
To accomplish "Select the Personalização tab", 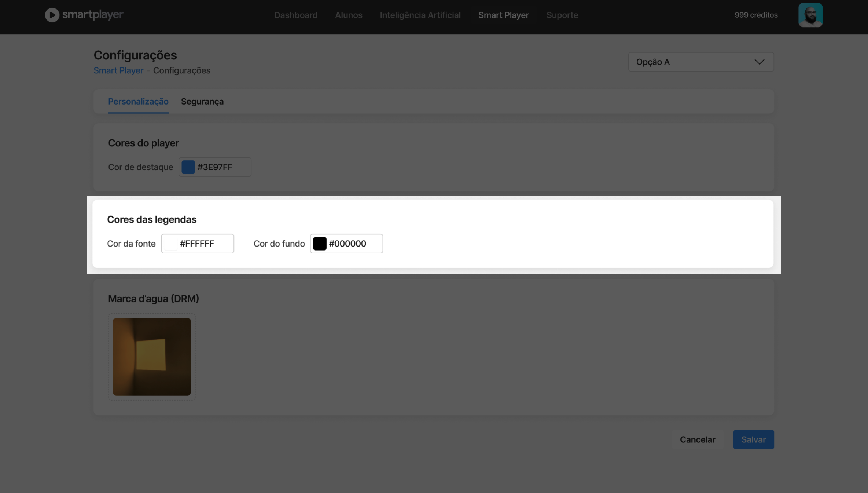I will coord(138,102).
